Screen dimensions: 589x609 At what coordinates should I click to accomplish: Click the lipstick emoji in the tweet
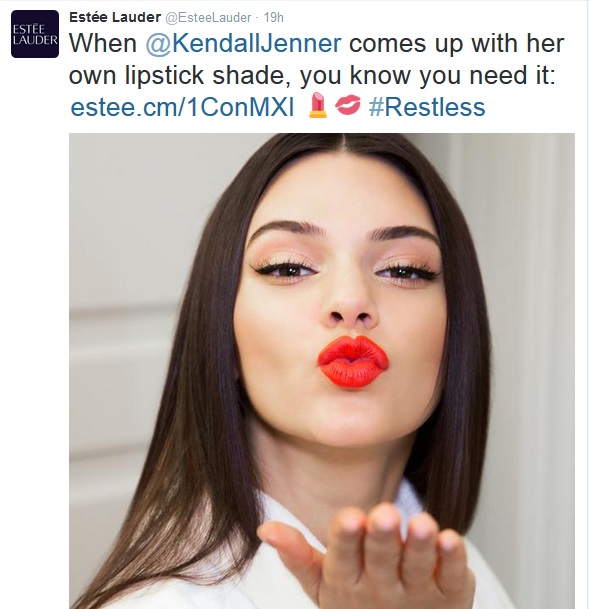(318, 105)
